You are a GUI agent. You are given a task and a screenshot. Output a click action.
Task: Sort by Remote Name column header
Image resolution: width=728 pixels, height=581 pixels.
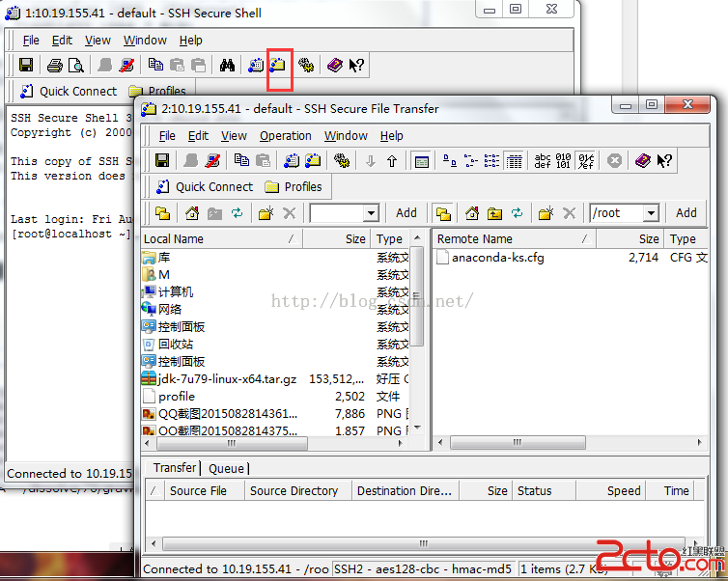(515, 239)
